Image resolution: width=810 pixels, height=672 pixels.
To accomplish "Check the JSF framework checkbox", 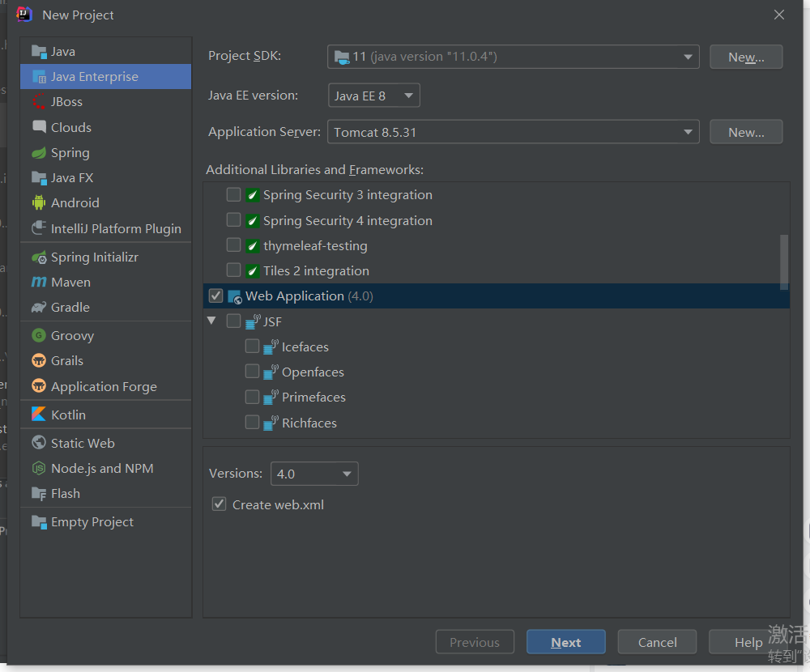I will 233,321.
